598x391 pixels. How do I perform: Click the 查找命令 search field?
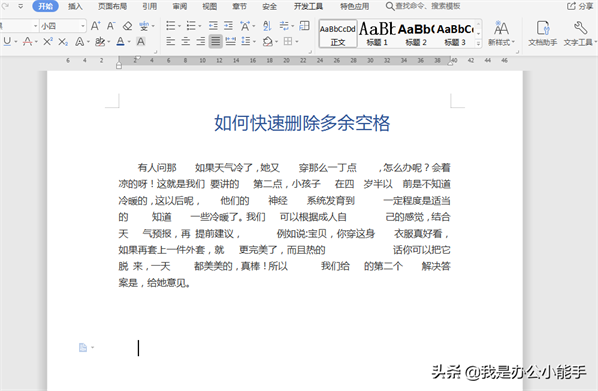[x=423, y=6]
